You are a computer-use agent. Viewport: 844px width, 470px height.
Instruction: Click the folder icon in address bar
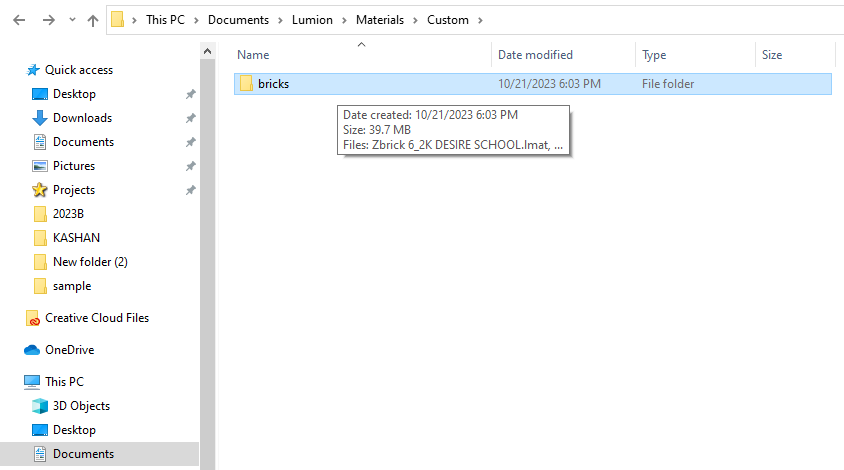pyautogui.click(x=117, y=20)
